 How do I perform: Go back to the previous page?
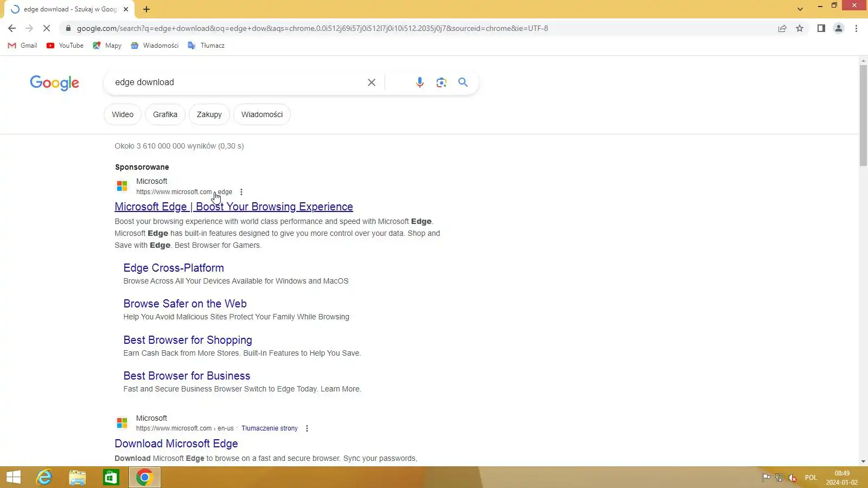[12, 28]
